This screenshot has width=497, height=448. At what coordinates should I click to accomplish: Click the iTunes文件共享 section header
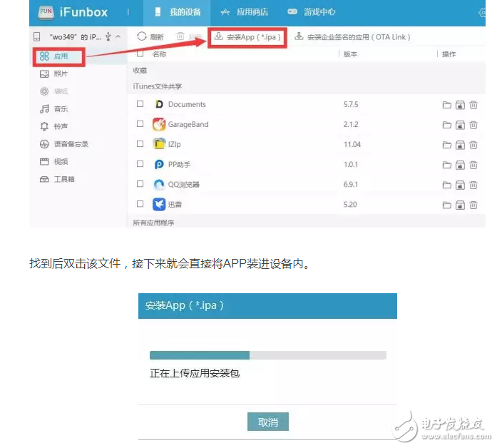[x=157, y=86]
